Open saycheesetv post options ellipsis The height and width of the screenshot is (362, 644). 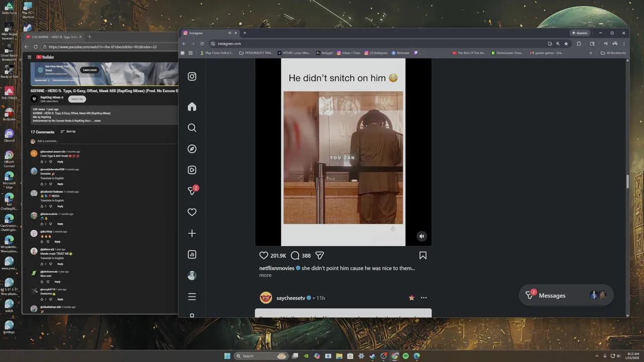coord(424,298)
